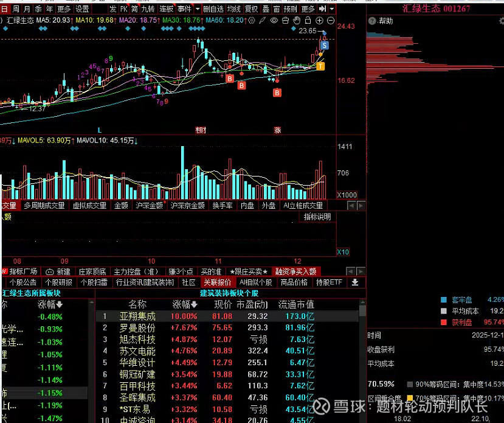Select 多周期成交量 indicator tab

coord(44,206)
